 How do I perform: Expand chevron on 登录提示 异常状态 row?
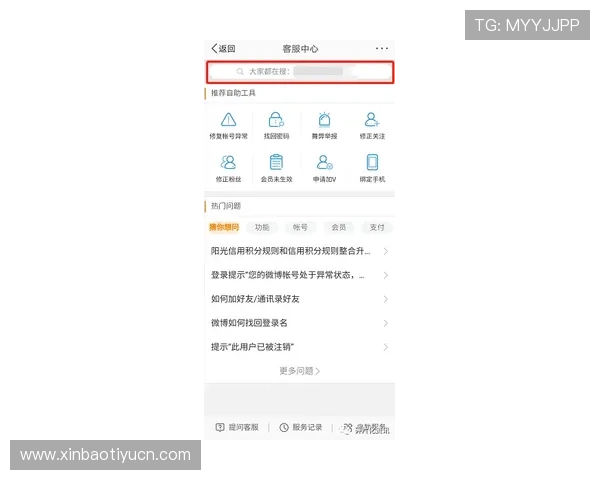386,275
